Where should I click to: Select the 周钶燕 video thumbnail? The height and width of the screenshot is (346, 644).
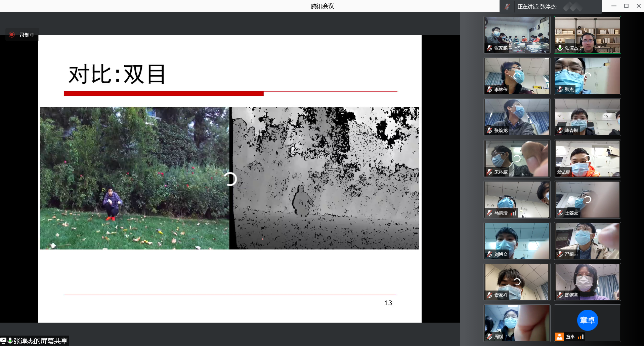coord(587,282)
